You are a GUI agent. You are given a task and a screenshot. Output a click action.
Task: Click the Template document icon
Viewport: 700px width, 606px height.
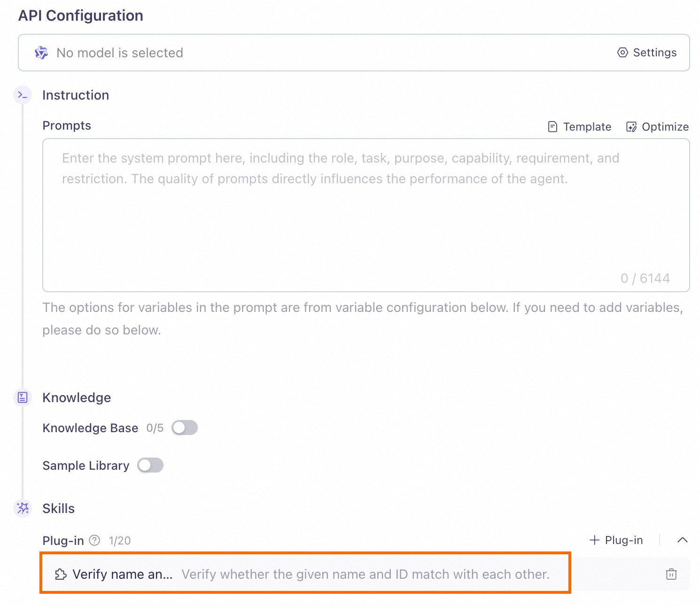(553, 127)
